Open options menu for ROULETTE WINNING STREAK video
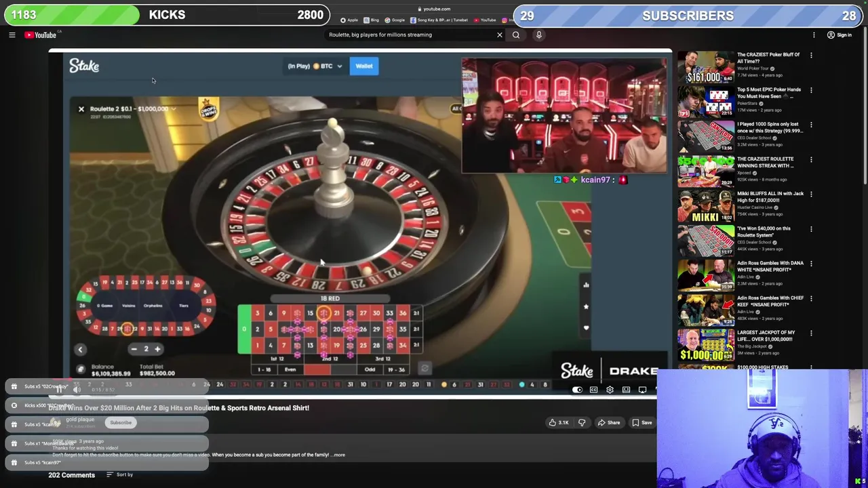Screen dimensions: 868x488 coord(811,159)
